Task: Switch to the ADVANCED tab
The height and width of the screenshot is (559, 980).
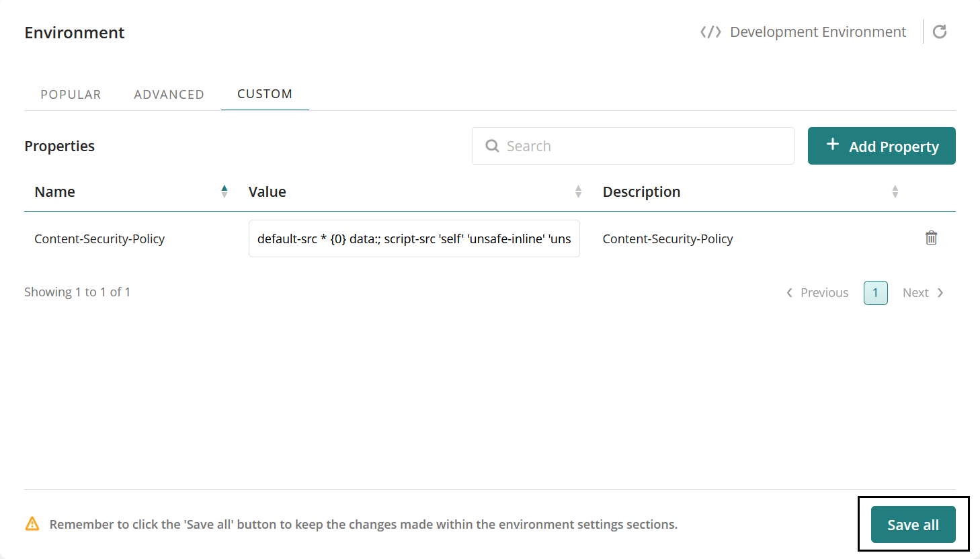Action: [169, 95]
